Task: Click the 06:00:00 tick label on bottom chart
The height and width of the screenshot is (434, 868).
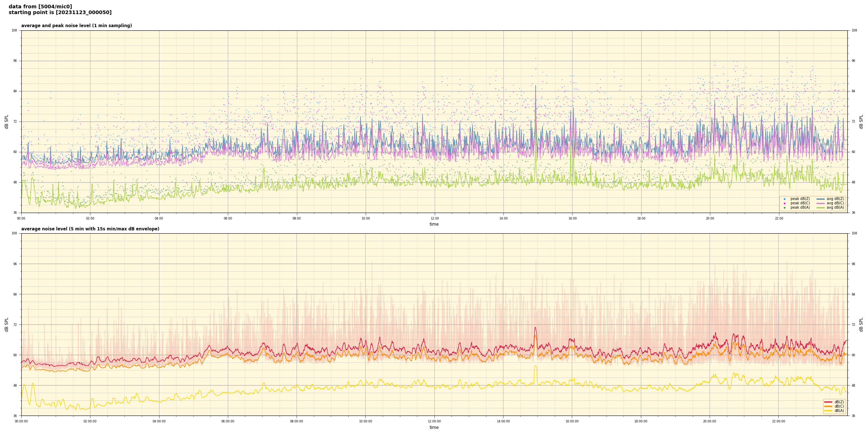Action: click(x=228, y=421)
